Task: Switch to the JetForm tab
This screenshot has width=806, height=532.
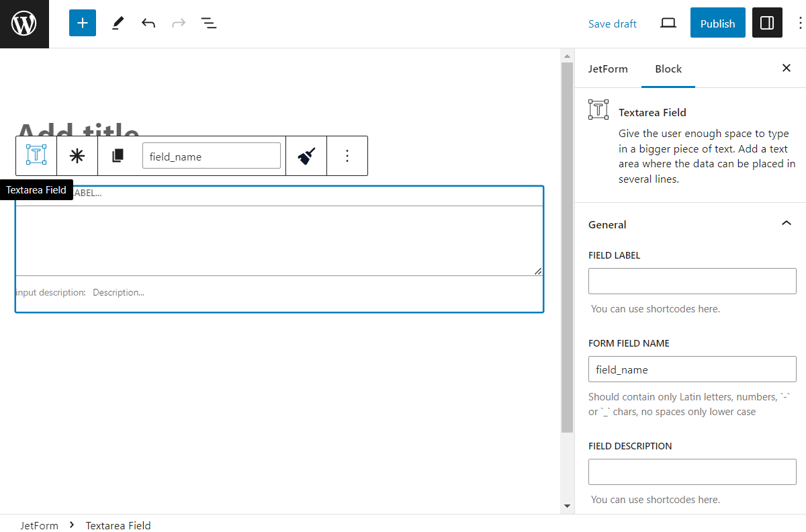Action: pos(608,69)
